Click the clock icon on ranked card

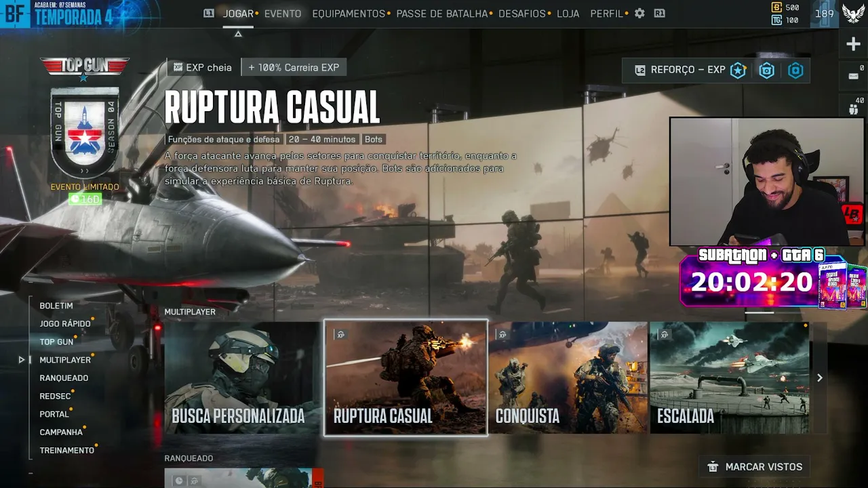[179, 481]
